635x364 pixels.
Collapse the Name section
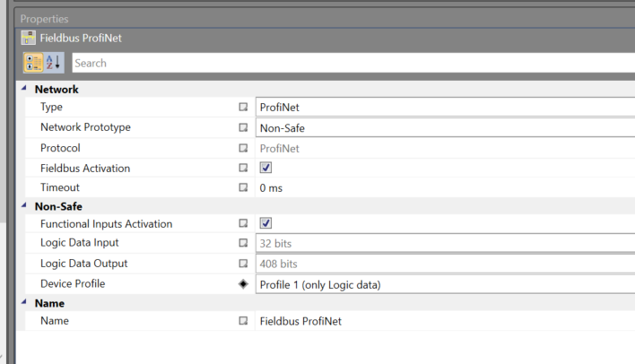24,301
